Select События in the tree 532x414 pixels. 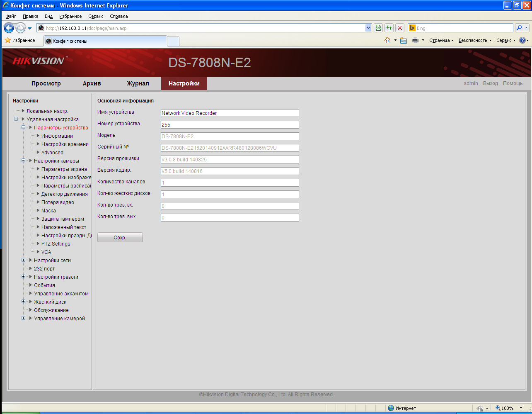pos(44,285)
